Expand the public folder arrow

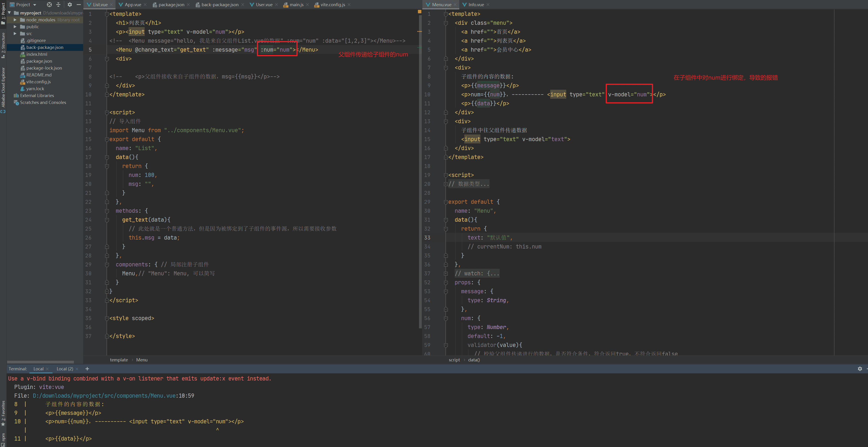click(15, 27)
